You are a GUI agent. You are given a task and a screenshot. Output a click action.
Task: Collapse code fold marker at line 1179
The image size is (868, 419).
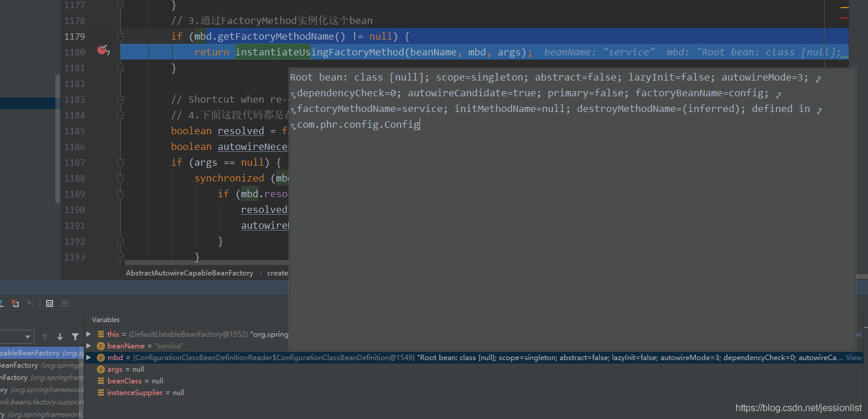click(120, 36)
